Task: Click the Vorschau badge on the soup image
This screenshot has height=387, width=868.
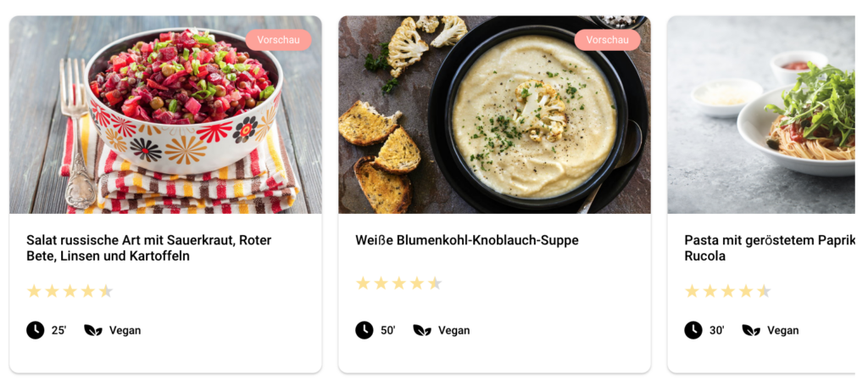Action: pos(607,40)
